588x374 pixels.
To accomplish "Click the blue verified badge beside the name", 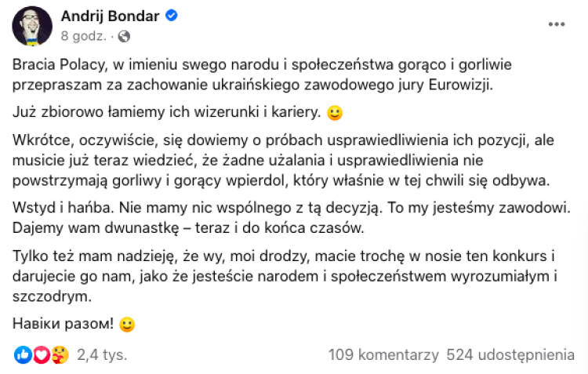I will click(x=172, y=16).
